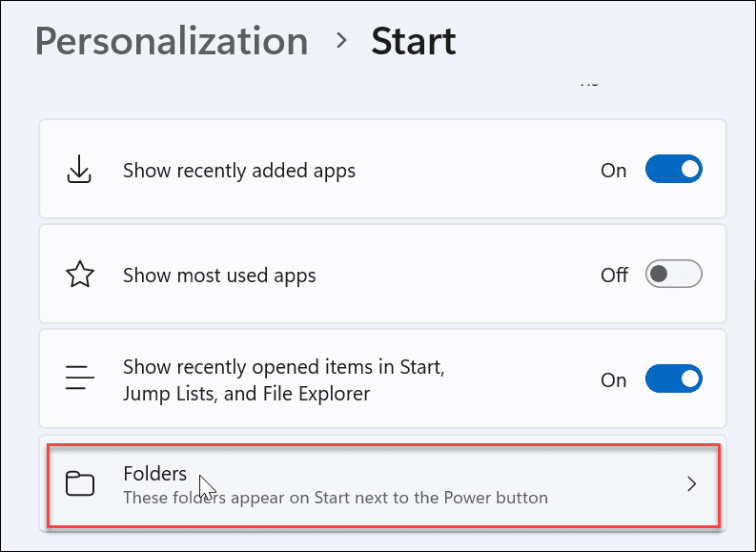This screenshot has height=552, width=756.
Task: Disable the recently opened items toggle
Action: coord(673,379)
